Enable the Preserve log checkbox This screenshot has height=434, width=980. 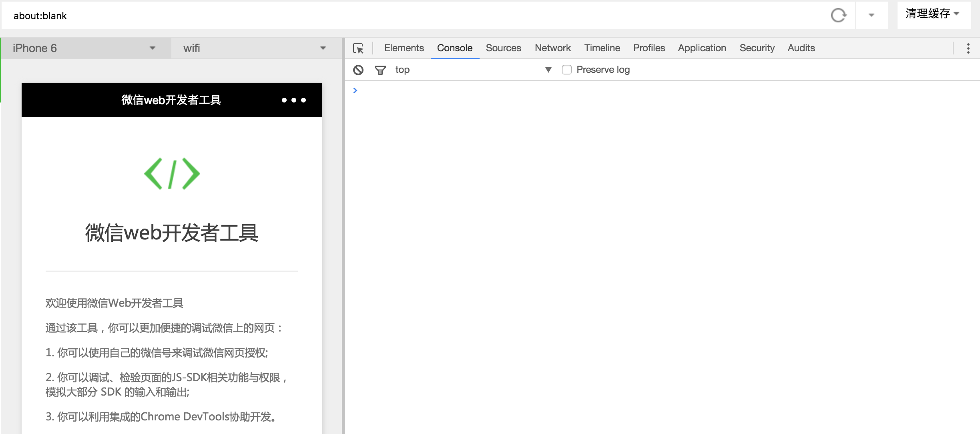566,70
